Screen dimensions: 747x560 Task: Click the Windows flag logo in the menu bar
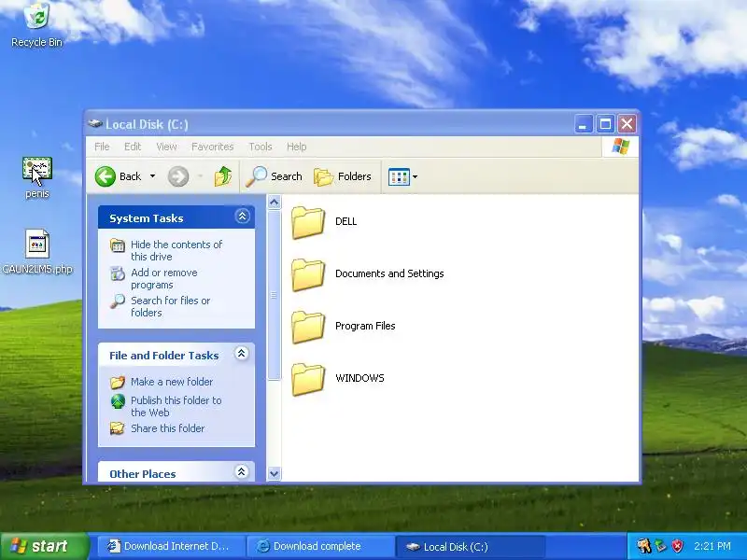pos(620,147)
